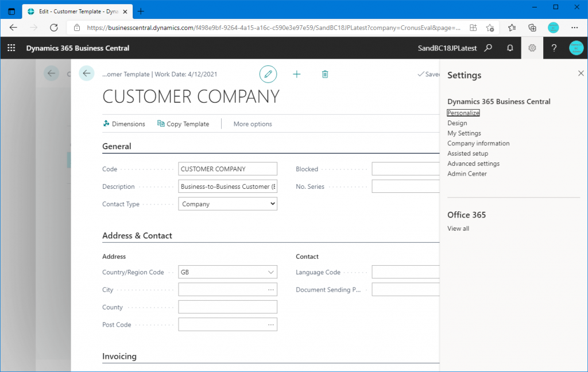View site information lock icon

click(77, 28)
